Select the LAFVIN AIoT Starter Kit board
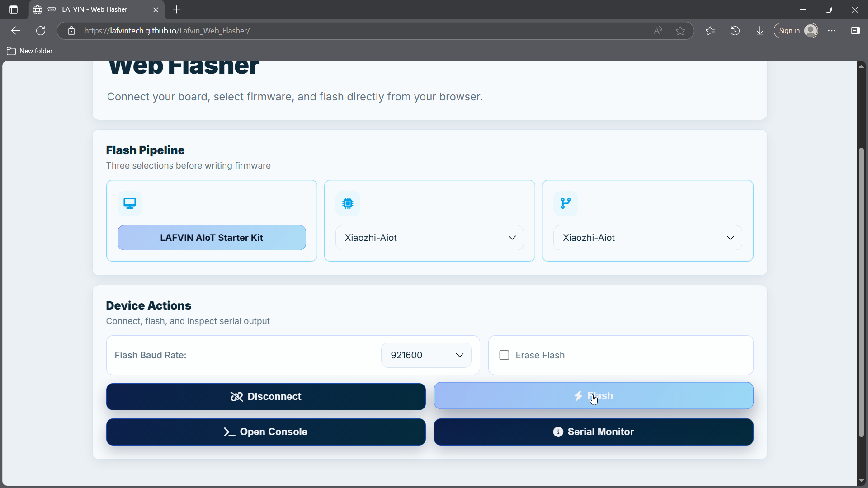 212,238
